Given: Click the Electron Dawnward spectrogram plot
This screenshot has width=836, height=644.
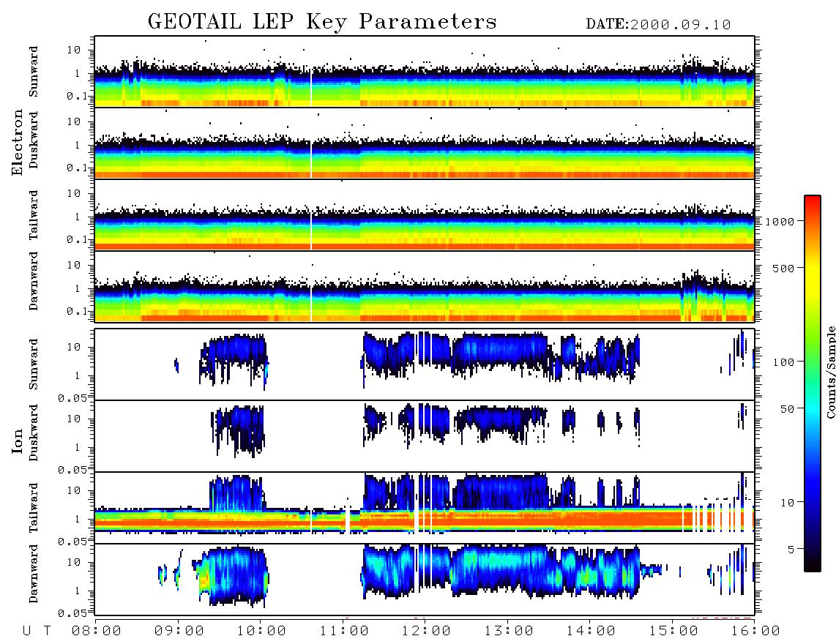Looking at the screenshot, I should (425, 286).
